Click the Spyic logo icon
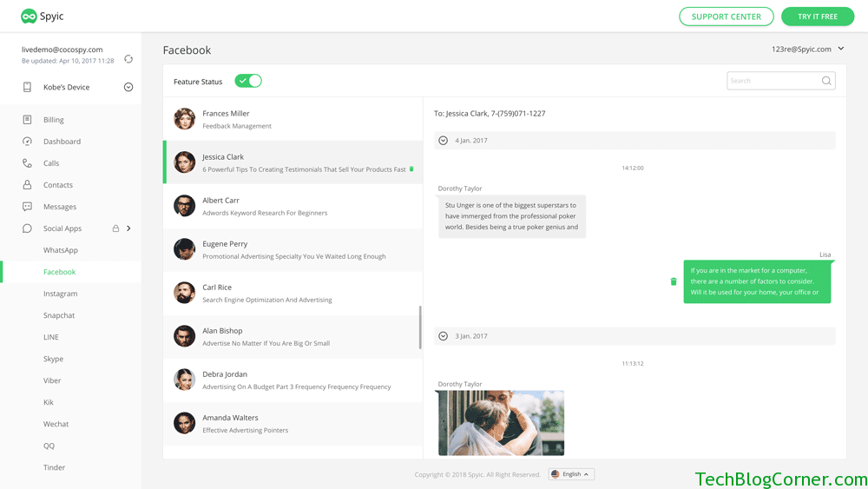This screenshot has width=868, height=489. [x=29, y=16]
